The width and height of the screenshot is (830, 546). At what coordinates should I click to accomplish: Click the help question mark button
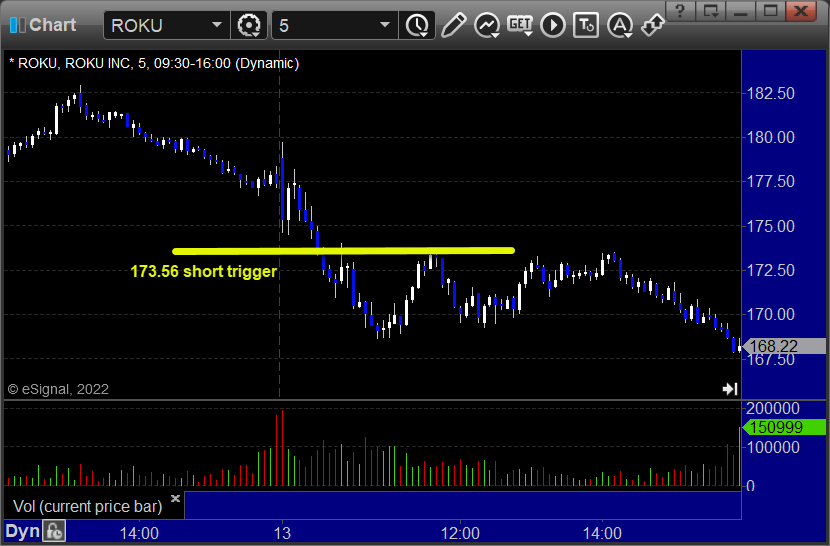[x=680, y=11]
